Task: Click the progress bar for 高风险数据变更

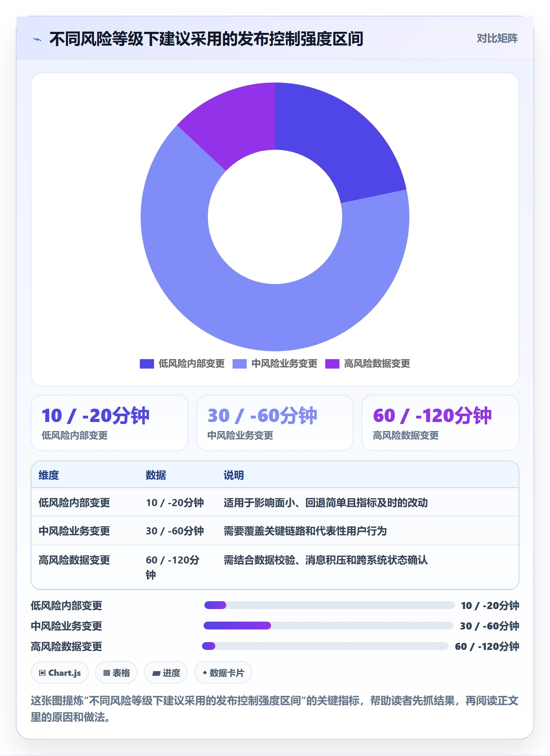Action: tap(325, 646)
